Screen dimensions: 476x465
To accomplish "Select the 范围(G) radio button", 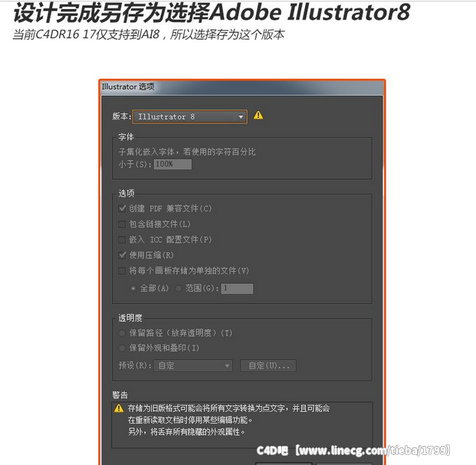I will click(179, 288).
